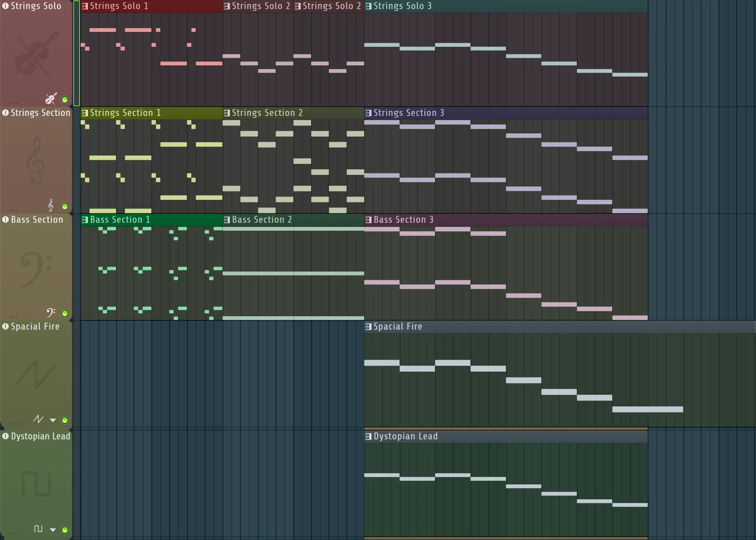The height and width of the screenshot is (540, 756).
Task: Click the violin icon on Strings Solo track
Action: click(51, 99)
